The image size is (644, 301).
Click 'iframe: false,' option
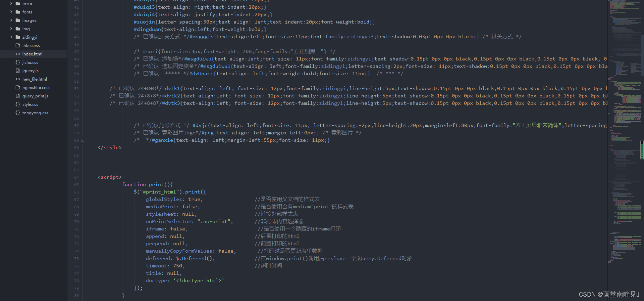pos(167,229)
